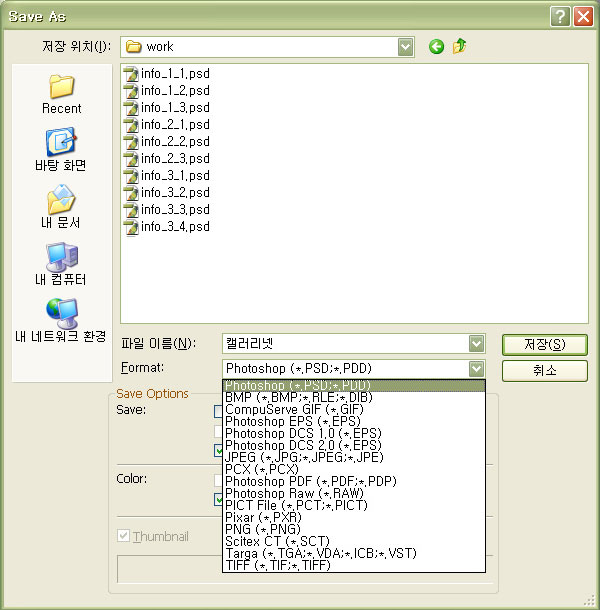Open 내 네트워크 환경 shortcut
Screen dimensions: 600x610
61,318
